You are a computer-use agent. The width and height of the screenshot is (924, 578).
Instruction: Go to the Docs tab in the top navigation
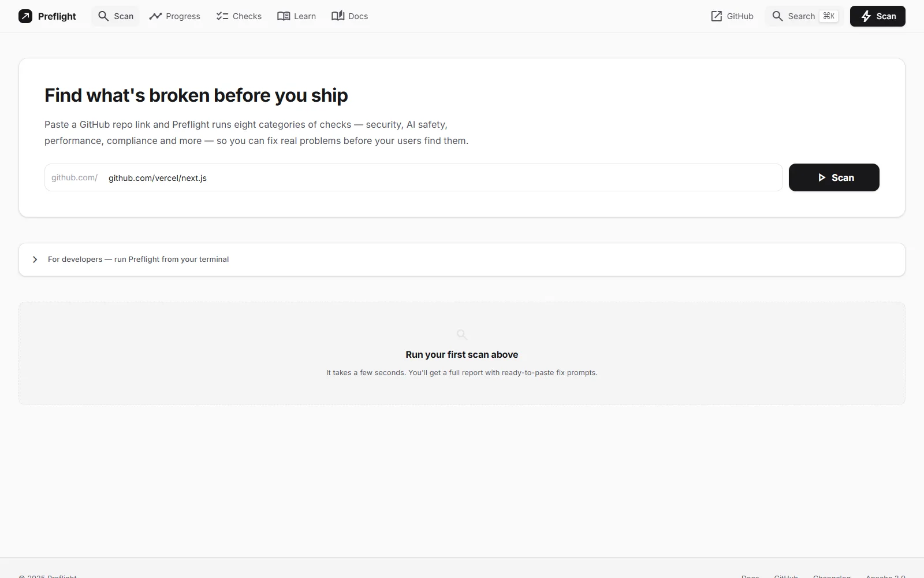349,16
